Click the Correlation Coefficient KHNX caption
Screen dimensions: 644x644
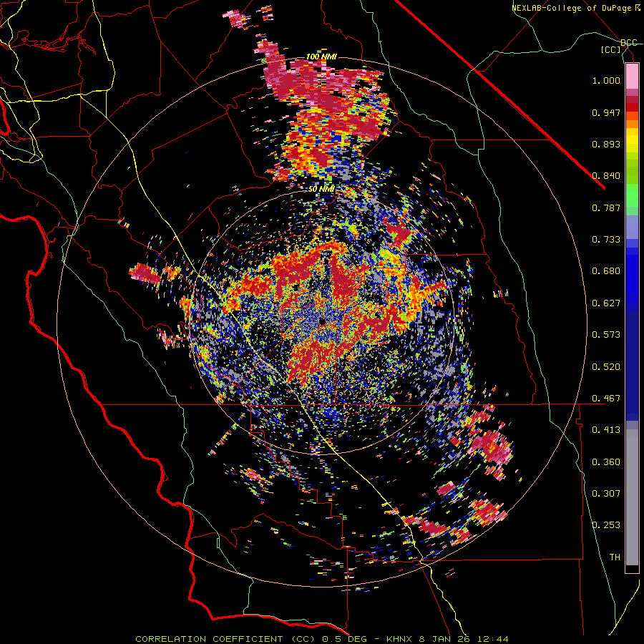pyautogui.click(x=322, y=639)
